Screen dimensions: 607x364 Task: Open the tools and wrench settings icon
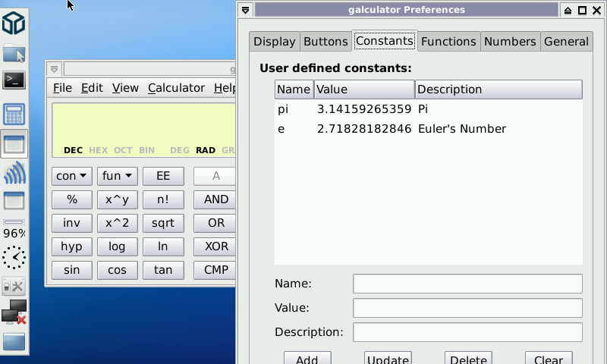pyautogui.click(x=14, y=287)
